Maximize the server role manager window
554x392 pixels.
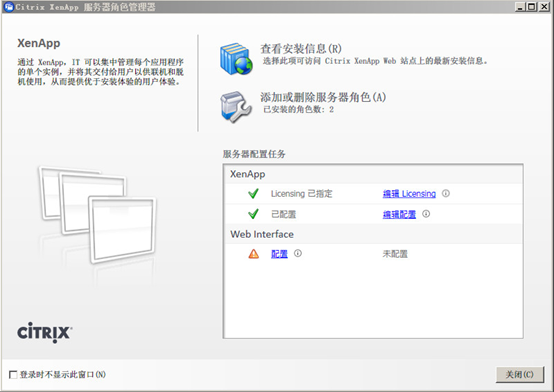[x=531, y=7]
